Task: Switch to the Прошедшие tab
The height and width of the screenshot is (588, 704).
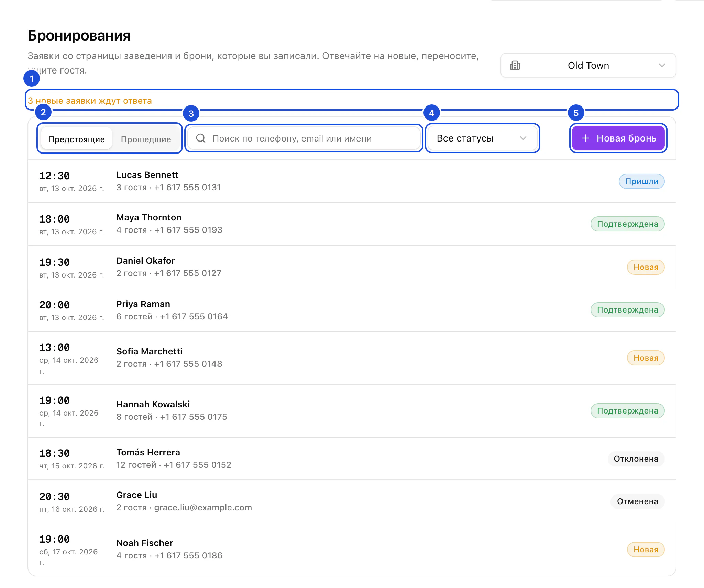Action: click(146, 139)
